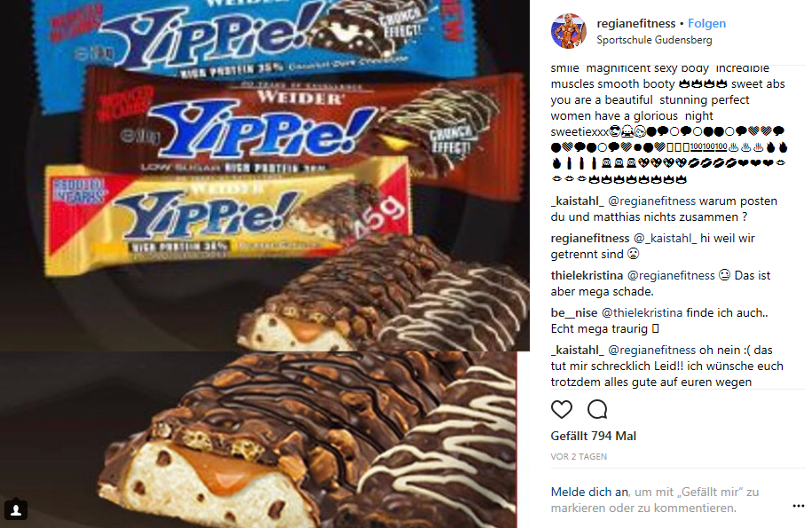Click the @_kaistahl_ mention in reply
Image resolution: width=812 pixels, height=528 pixels.
pos(665,238)
